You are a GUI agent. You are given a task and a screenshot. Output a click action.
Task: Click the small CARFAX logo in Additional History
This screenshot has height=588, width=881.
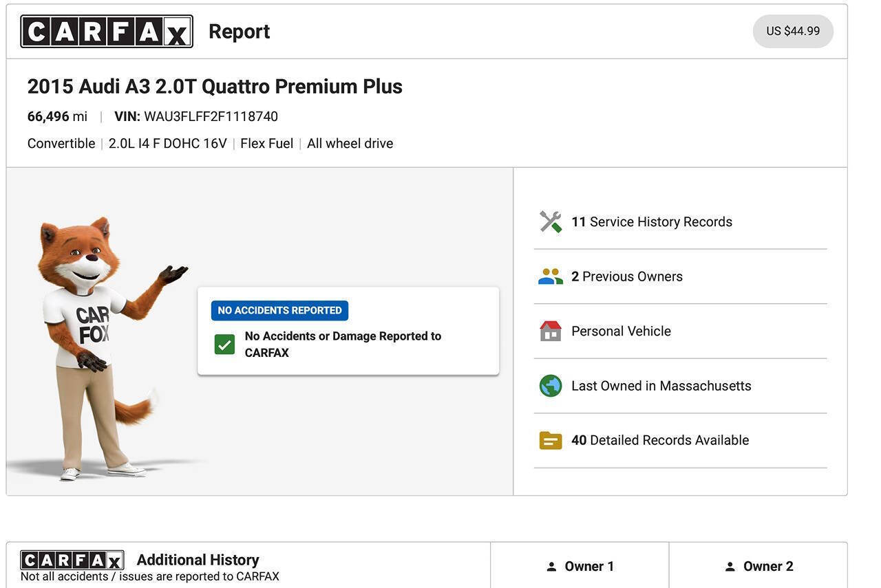click(x=72, y=560)
